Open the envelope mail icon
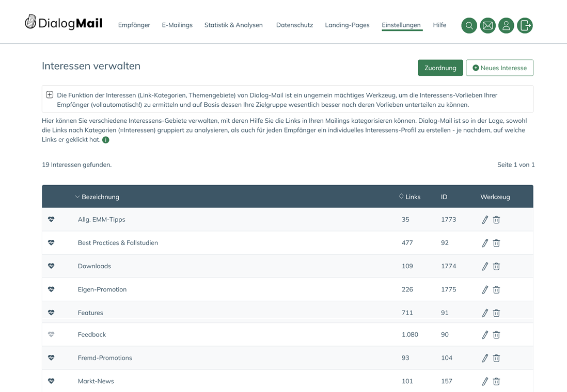The image size is (567, 392). tap(487, 25)
